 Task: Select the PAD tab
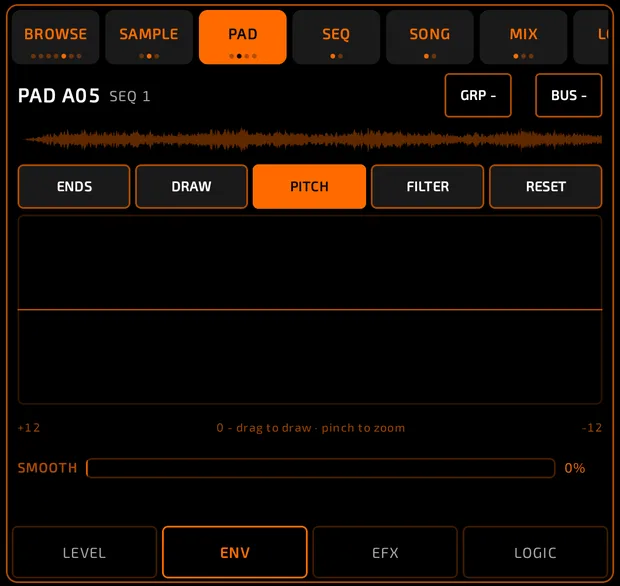point(243,37)
